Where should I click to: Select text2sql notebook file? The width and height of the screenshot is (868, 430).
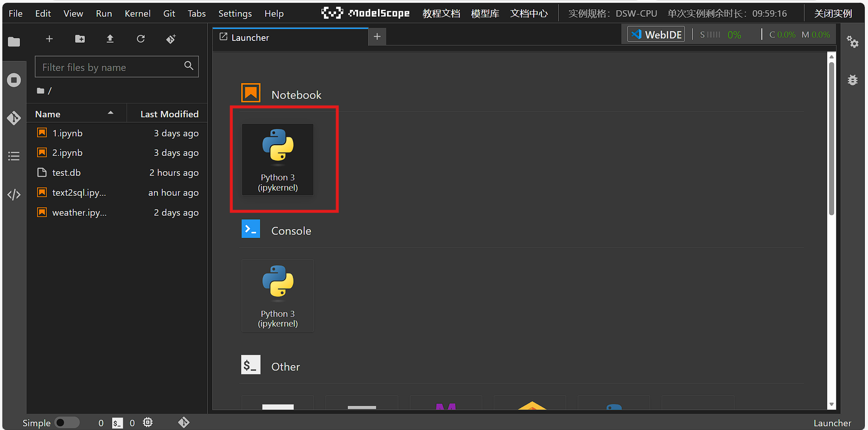[117, 193]
